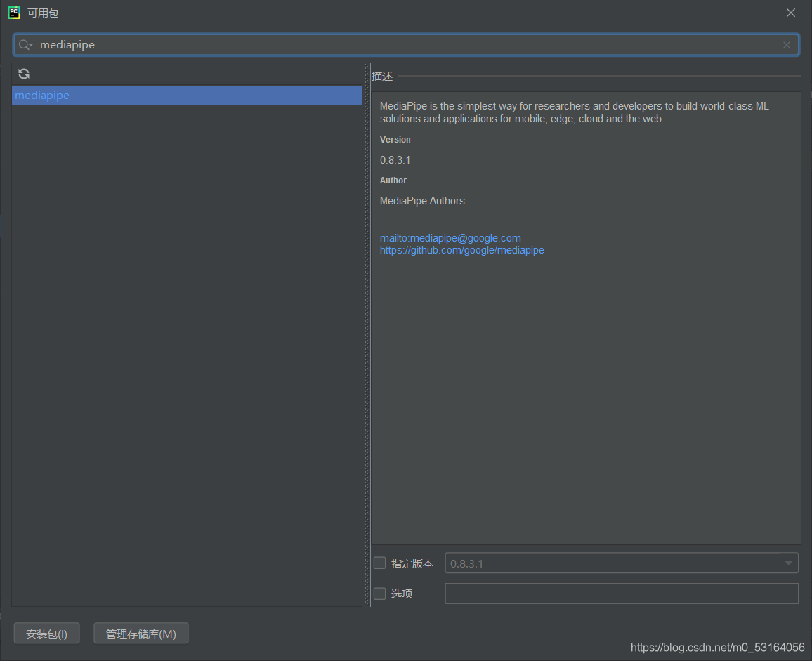Enable the 选项 checkbox
Image resolution: width=812 pixels, height=661 pixels.
coord(379,594)
